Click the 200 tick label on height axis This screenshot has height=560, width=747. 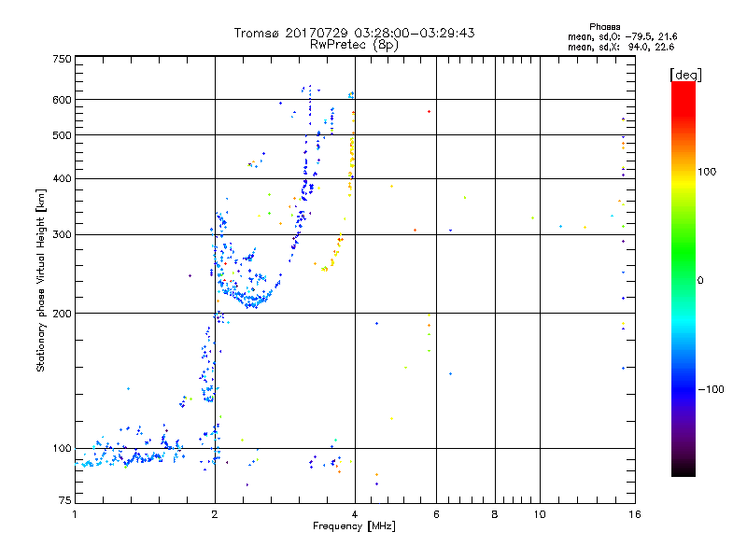pyautogui.click(x=62, y=314)
